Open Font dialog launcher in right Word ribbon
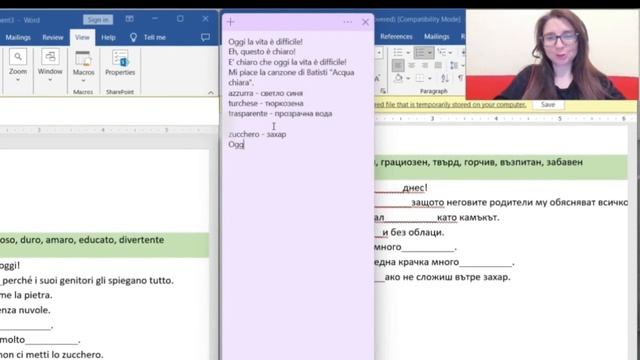Screen dimensions: 640x360 tap(383, 91)
